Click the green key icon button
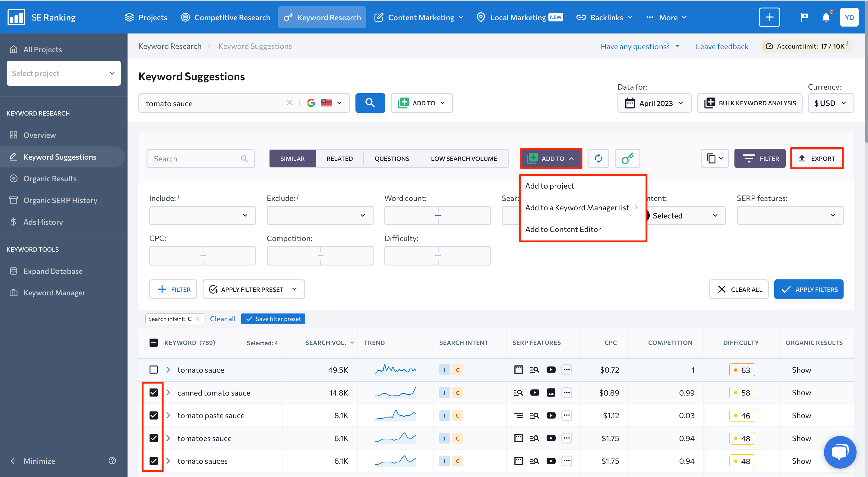 627,158
